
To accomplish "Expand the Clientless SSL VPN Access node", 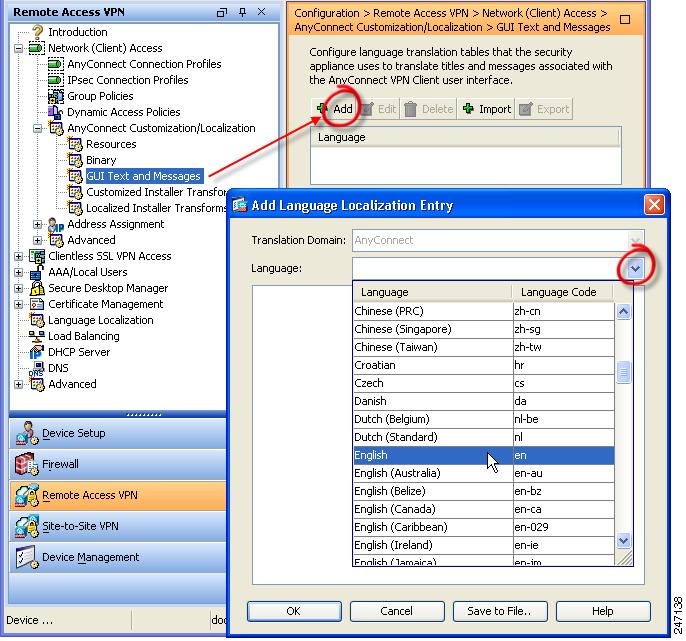I will tap(18, 256).
